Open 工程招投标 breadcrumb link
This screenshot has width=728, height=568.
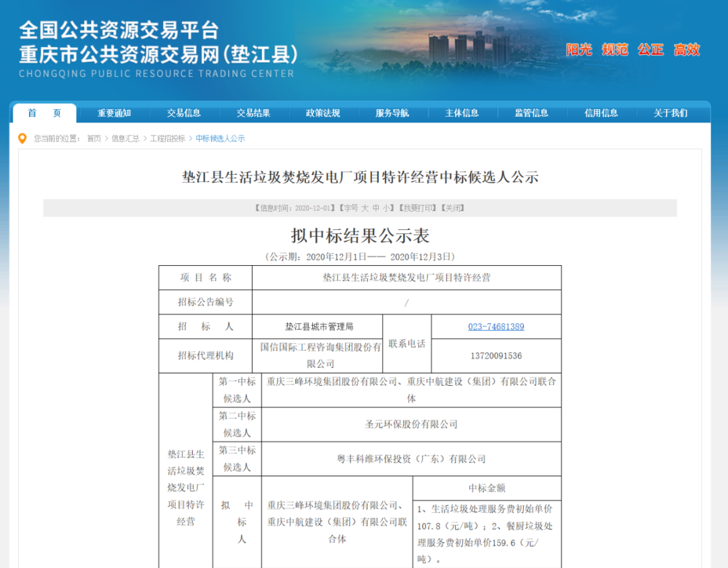(x=167, y=138)
